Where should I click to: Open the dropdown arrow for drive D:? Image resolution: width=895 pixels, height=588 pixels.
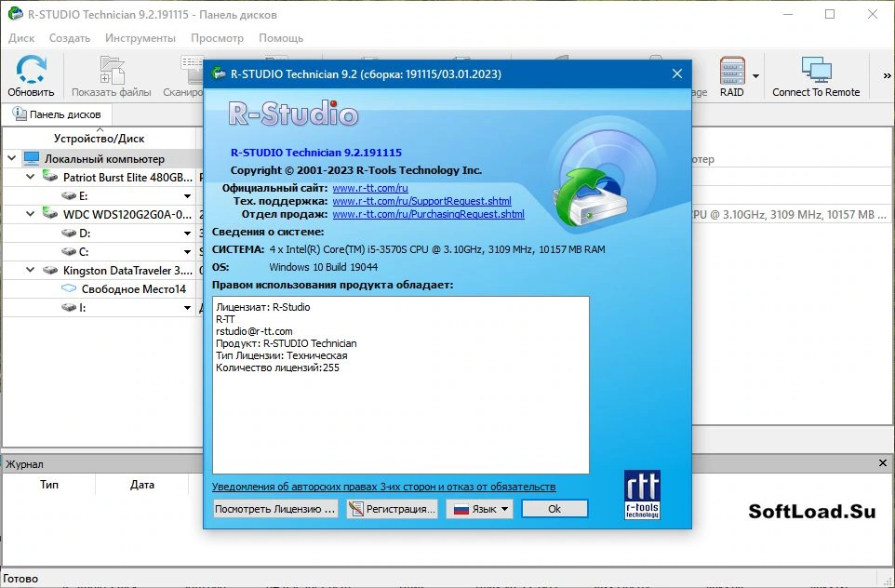pyautogui.click(x=187, y=233)
